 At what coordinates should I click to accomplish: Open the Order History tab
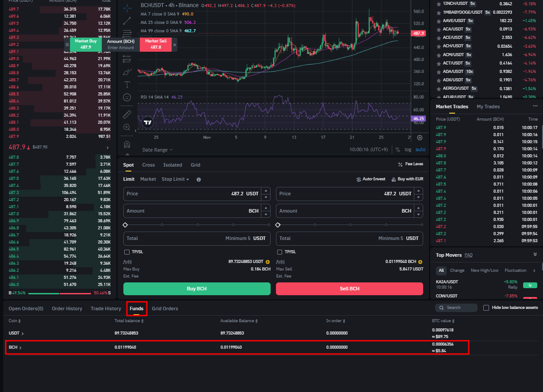click(x=67, y=308)
